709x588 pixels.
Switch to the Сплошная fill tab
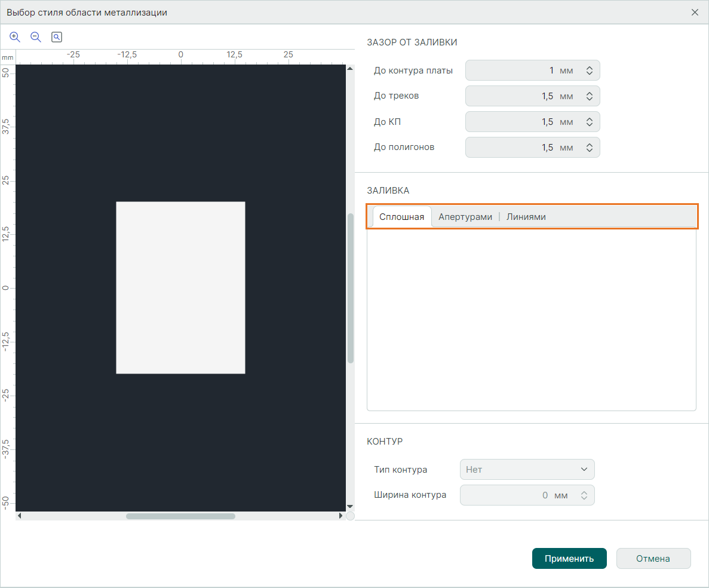point(401,217)
